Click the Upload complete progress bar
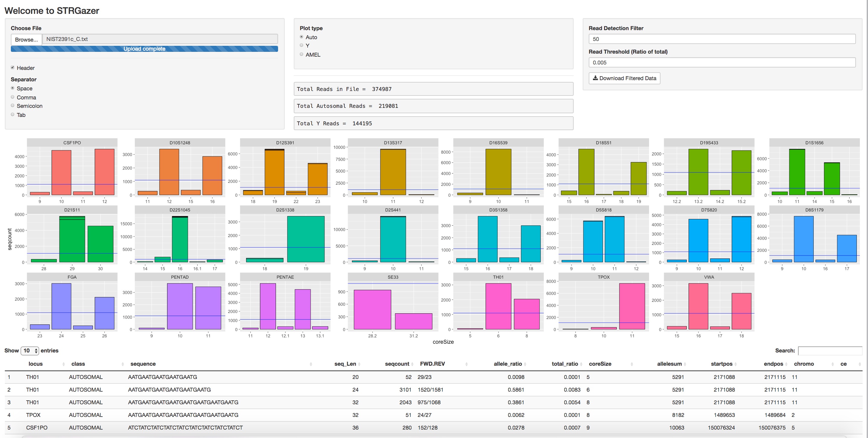 click(x=144, y=49)
